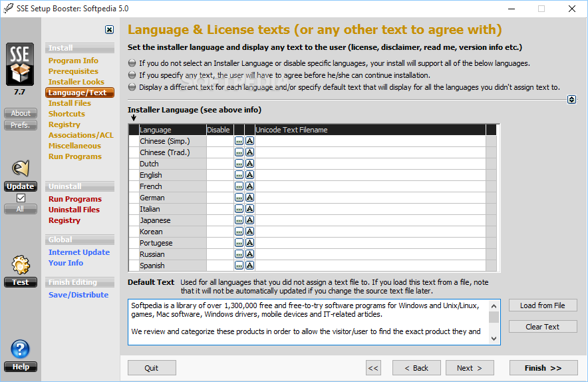Image resolution: width=588 pixels, height=382 pixels.
Task: Open Associations/ACL section
Action: pyautogui.click(x=80, y=134)
